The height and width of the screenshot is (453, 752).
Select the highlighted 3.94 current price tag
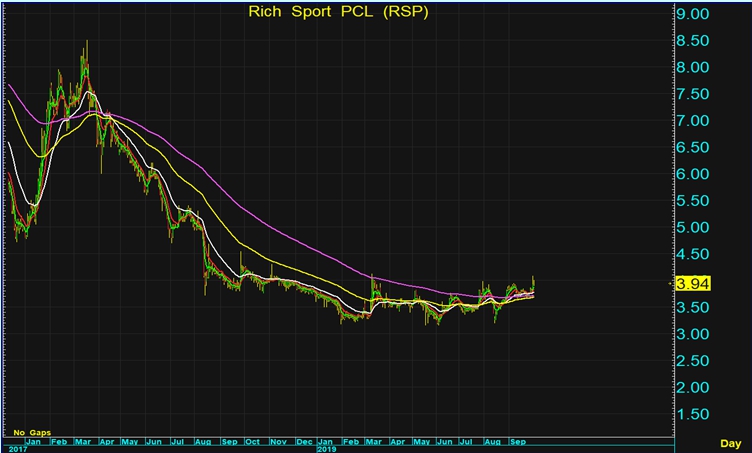[x=693, y=283]
